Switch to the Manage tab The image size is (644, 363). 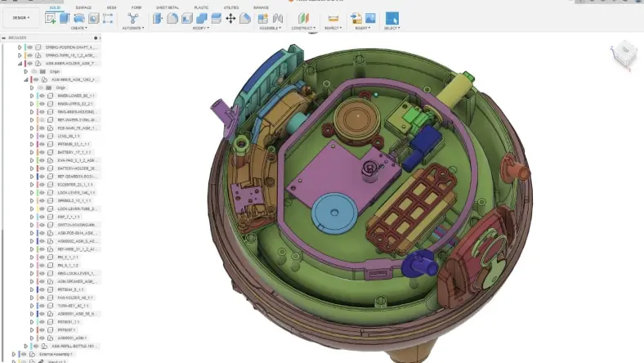click(x=262, y=7)
